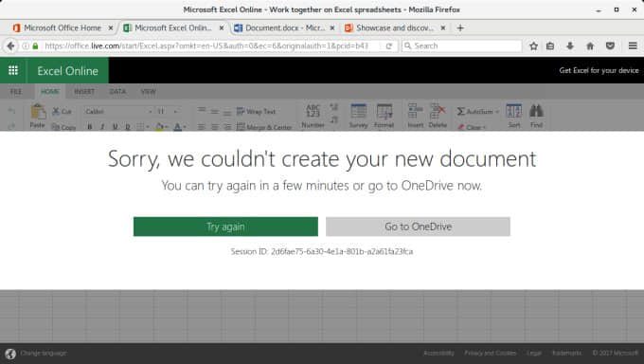The image size is (644, 364).
Task: Open the Office app launcher grid
Action: pyautogui.click(x=13, y=71)
